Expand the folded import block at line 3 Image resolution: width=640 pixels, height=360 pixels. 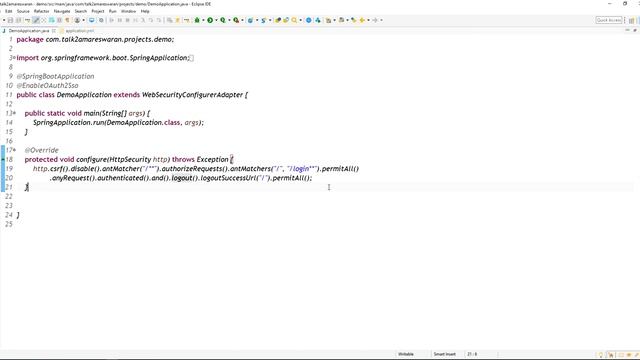pyautogui.click(x=14, y=58)
